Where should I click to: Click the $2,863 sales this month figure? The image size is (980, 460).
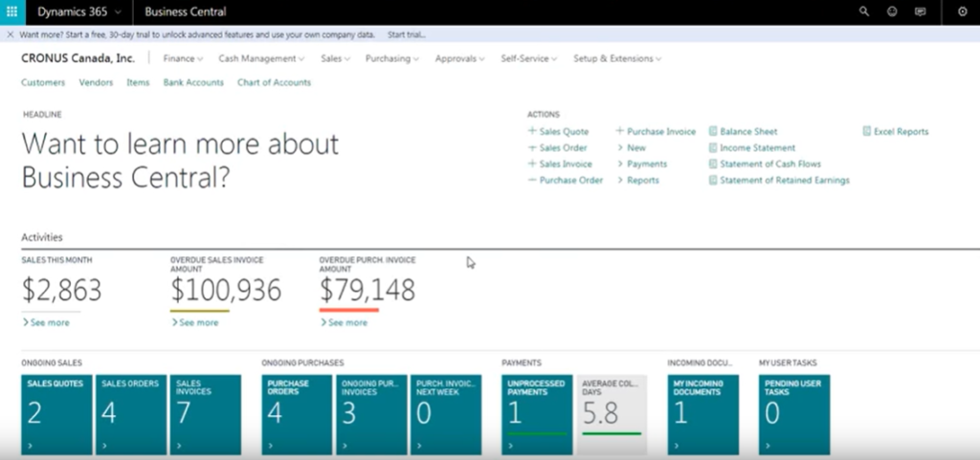click(61, 291)
